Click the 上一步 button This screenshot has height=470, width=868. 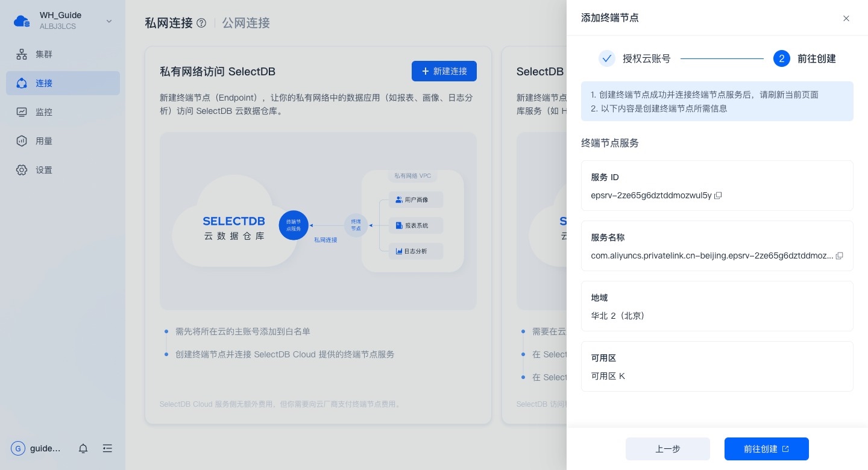[x=668, y=449]
